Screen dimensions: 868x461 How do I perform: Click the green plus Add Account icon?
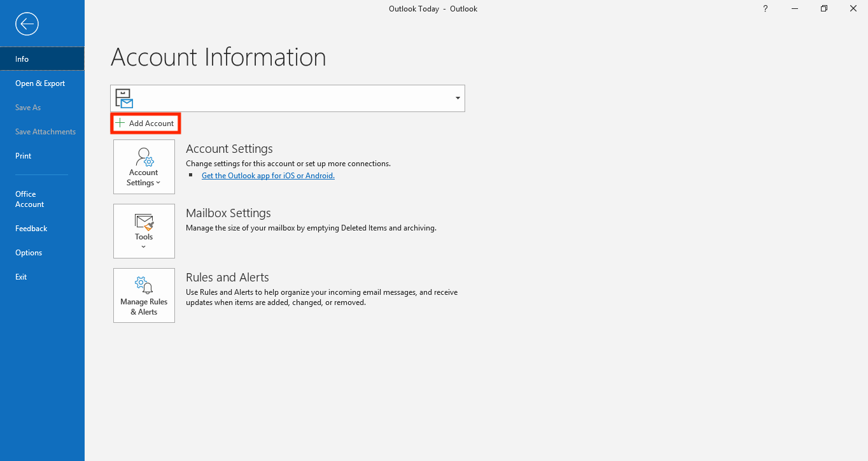(x=120, y=123)
